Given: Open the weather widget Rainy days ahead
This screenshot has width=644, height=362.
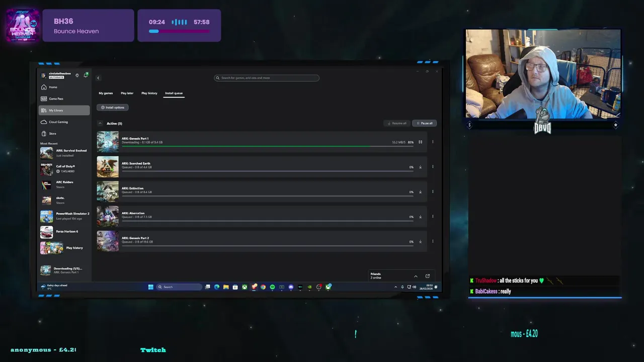Looking at the screenshot, I should click(54, 287).
